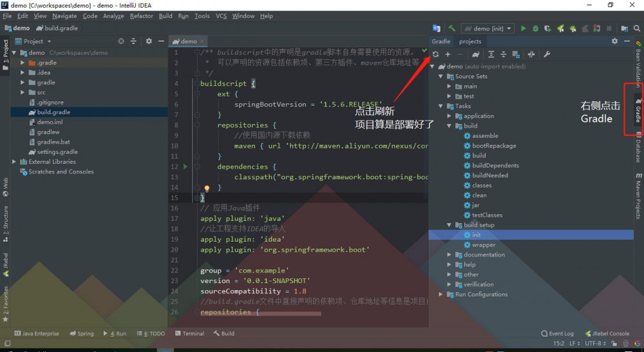This screenshot has height=352, width=644.
Task: Open the File menu
Action: [7, 16]
